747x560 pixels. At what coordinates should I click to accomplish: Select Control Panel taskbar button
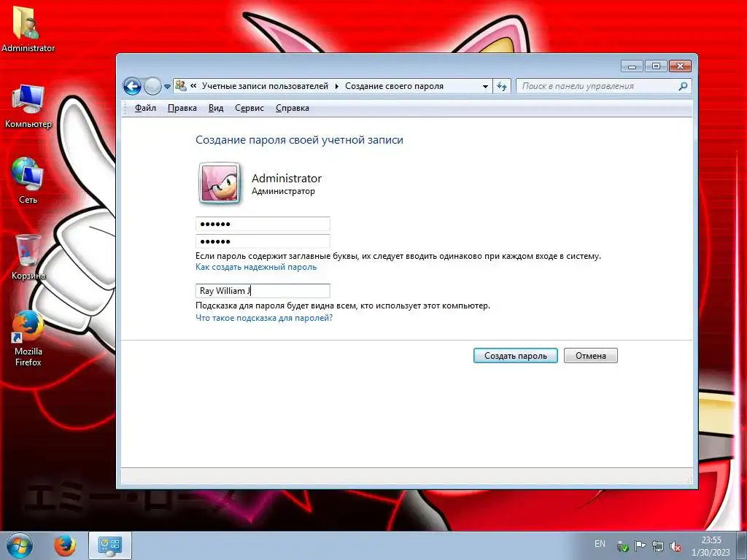110,546
